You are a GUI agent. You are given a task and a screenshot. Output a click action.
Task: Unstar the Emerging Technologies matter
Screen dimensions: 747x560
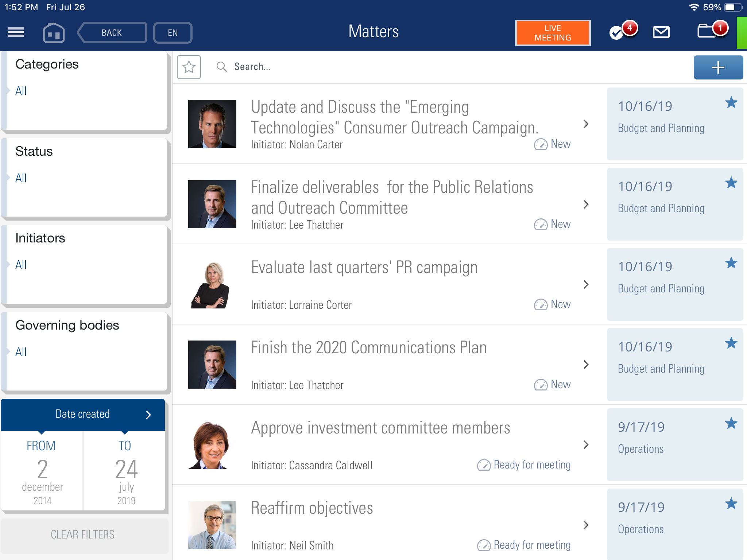[731, 103]
